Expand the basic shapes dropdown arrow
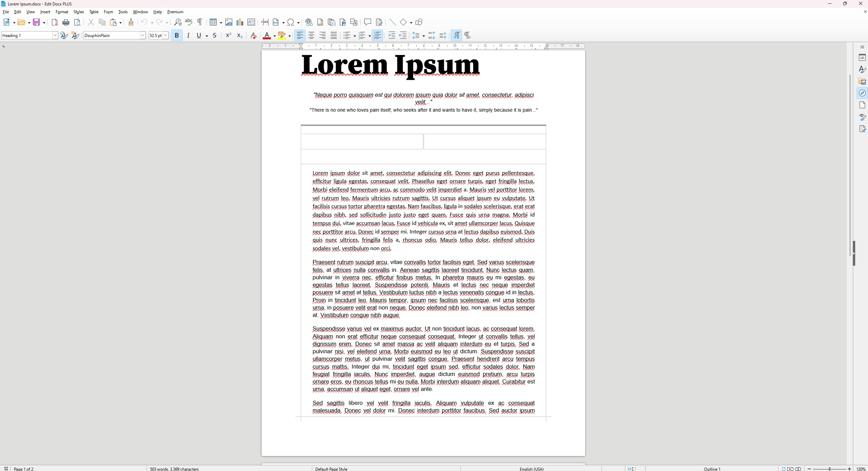Viewport: 868px width, 471px height. [x=411, y=23]
